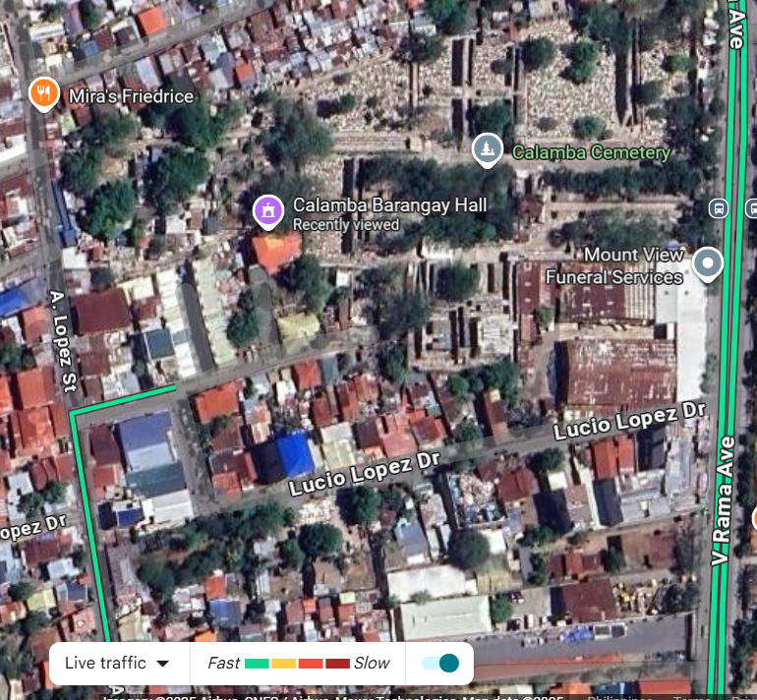Click the Calamba Barangay Hall label text

click(x=389, y=205)
